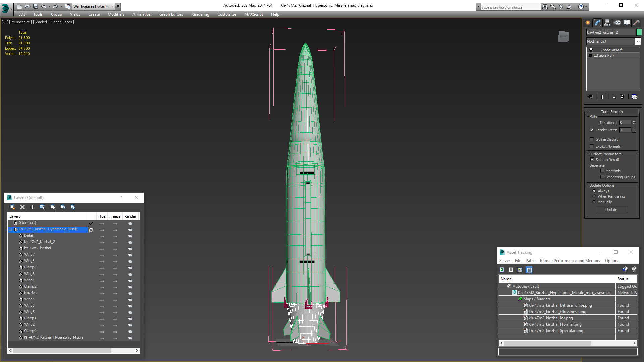Open the Rendering menu

(x=200, y=14)
